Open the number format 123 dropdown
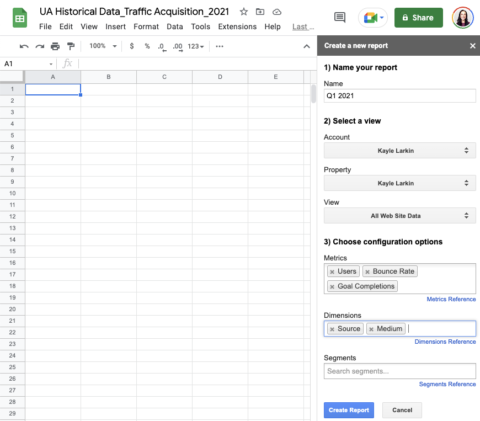480x421 pixels. click(196, 46)
